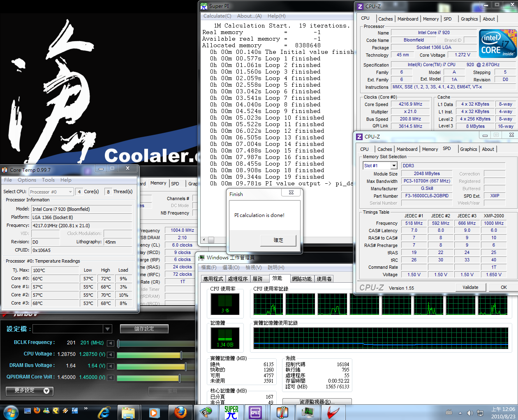518x420 pixels.
Task: Switch to TurboV red taskbar icon
Action: 333,412
